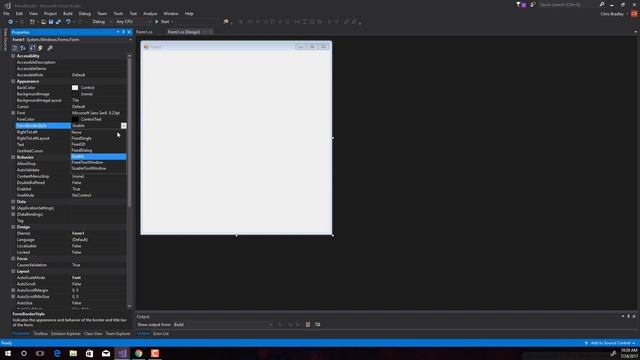
Task: Collapse the Design category
Action: (x=13, y=227)
